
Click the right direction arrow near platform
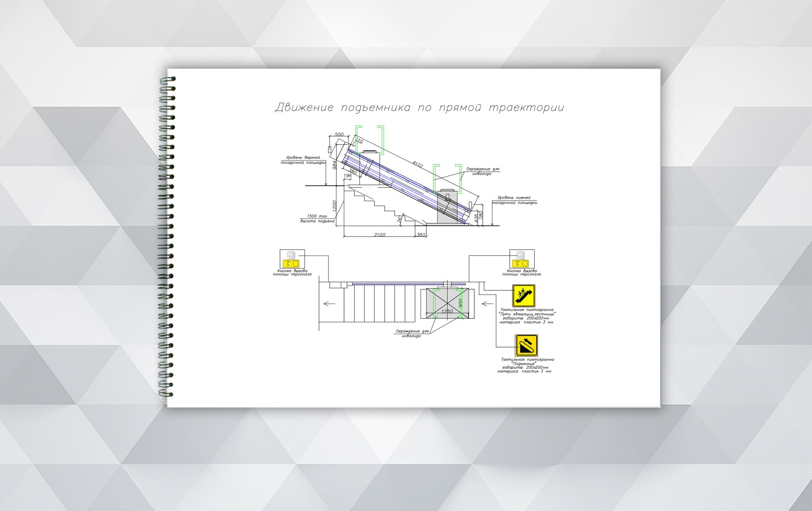[487, 304]
